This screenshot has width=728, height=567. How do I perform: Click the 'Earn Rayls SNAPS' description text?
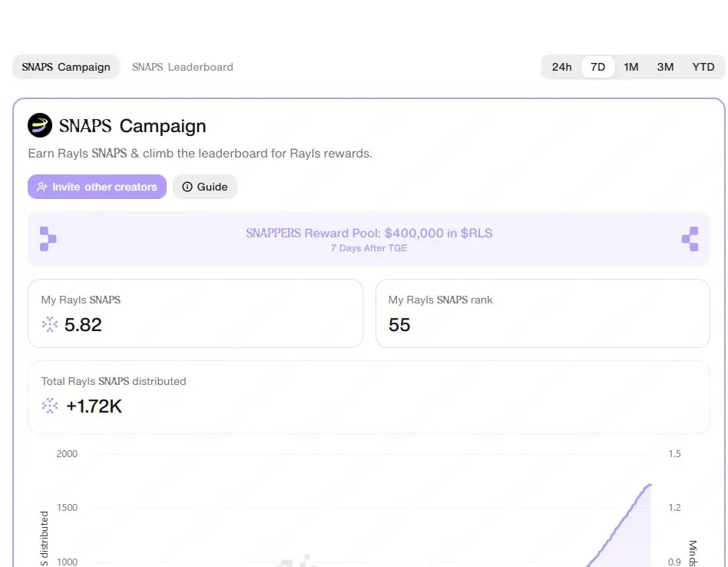(200, 153)
